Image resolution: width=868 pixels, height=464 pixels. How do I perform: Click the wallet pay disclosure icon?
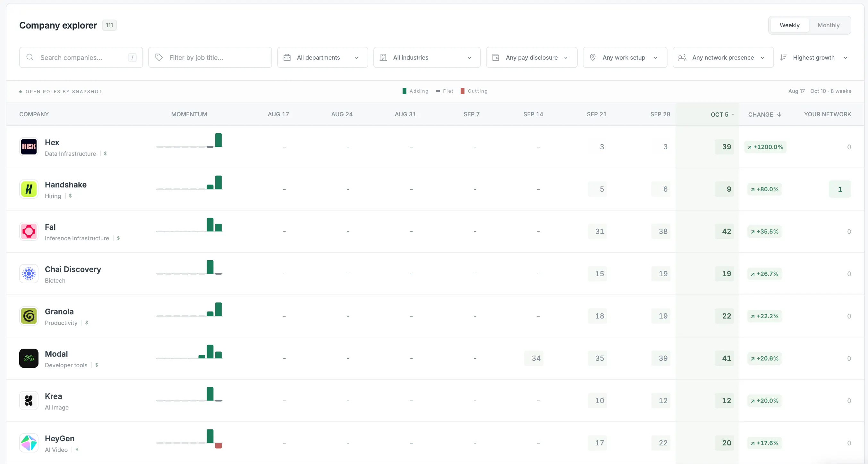(496, 57)
